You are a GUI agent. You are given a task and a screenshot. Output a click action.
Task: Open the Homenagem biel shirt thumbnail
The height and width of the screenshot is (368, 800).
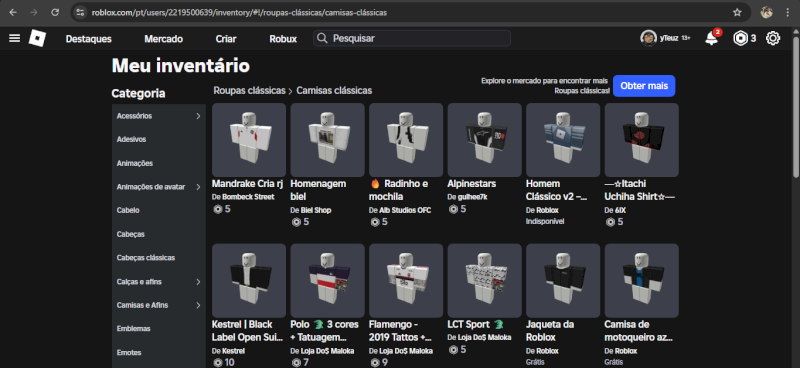click(328, 140)
